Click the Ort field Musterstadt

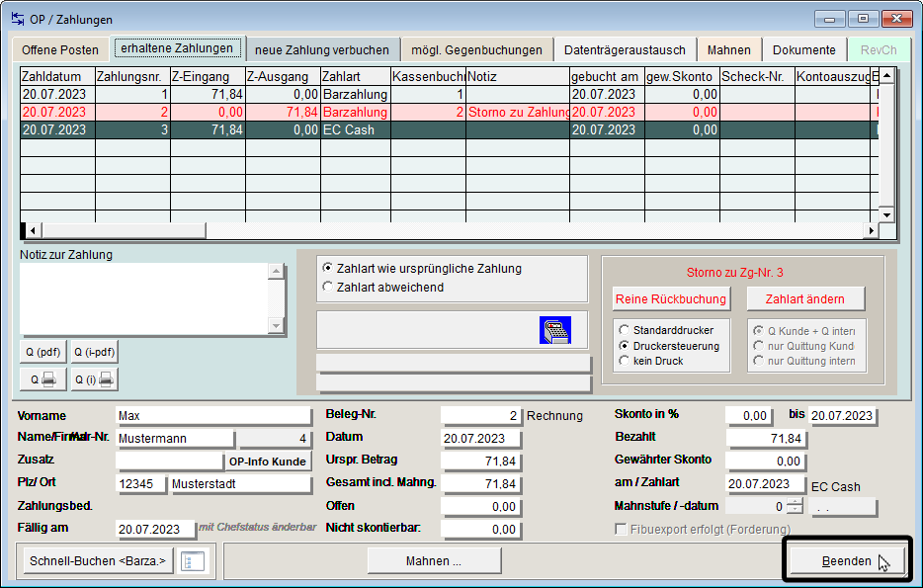[x=239, y=484]
